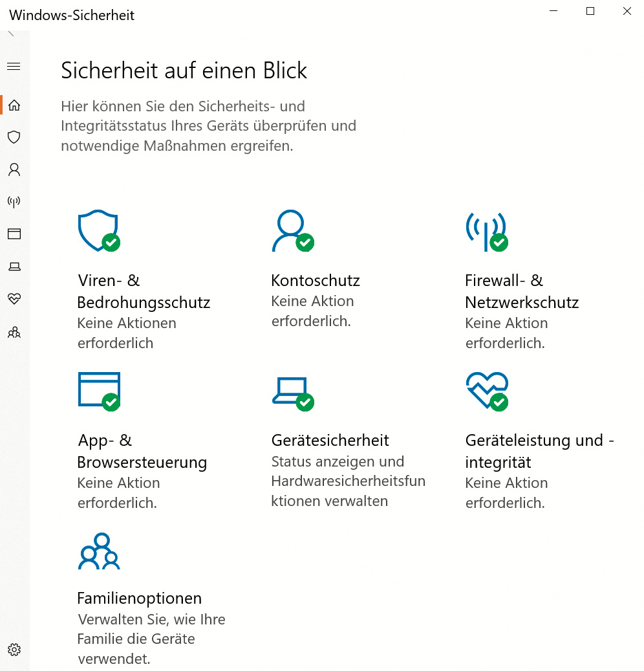
Task: Open the Kontoschutz tile heading
Action: 316,281
